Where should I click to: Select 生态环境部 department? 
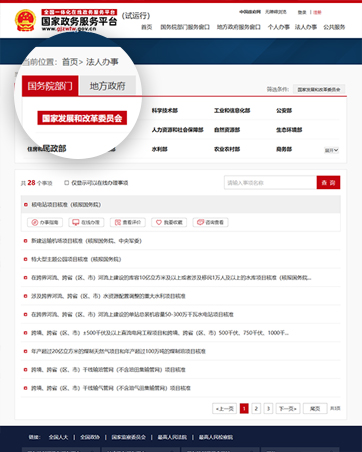(289, 130)
